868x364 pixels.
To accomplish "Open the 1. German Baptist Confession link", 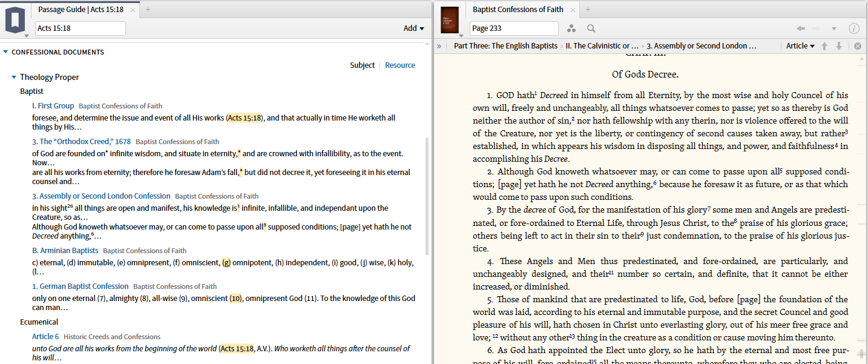I will pos(81,286).
